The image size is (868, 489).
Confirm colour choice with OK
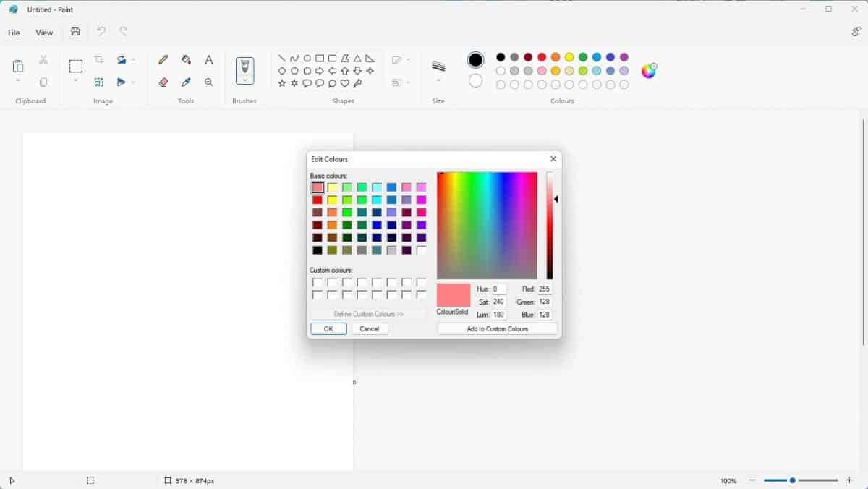[x=328, y=328]
